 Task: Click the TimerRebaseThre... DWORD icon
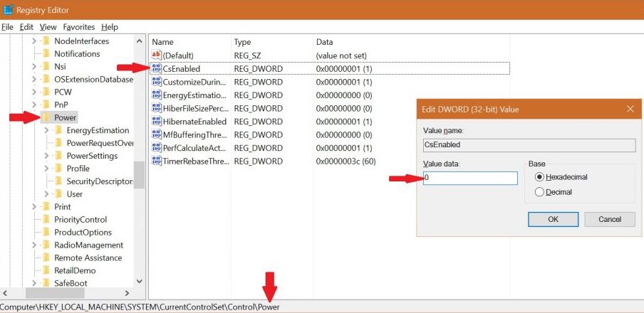(157, 160)
